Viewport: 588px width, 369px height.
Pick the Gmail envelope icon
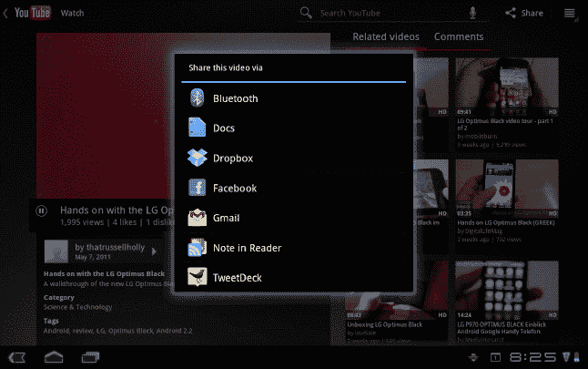[x=197, y=218]
